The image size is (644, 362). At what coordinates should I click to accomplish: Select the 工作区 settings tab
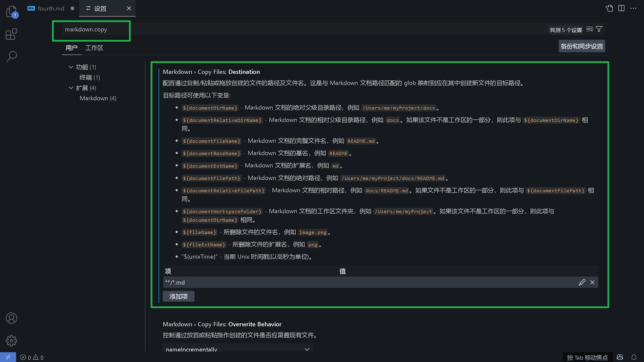(93, 47)
